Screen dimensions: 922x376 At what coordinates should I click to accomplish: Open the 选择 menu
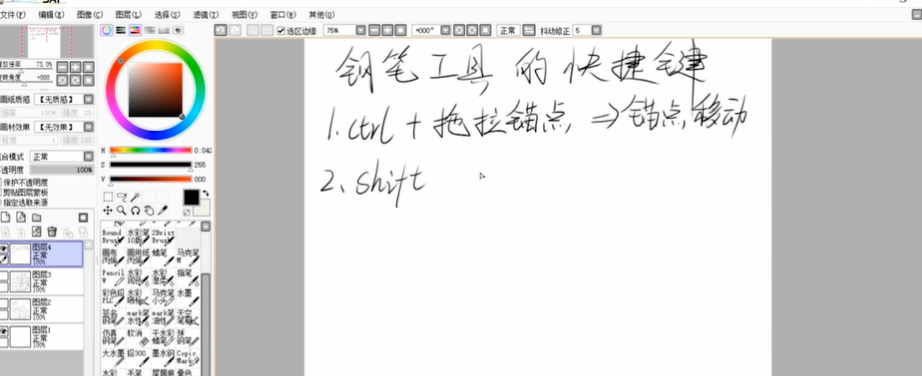tap(167, 15)
